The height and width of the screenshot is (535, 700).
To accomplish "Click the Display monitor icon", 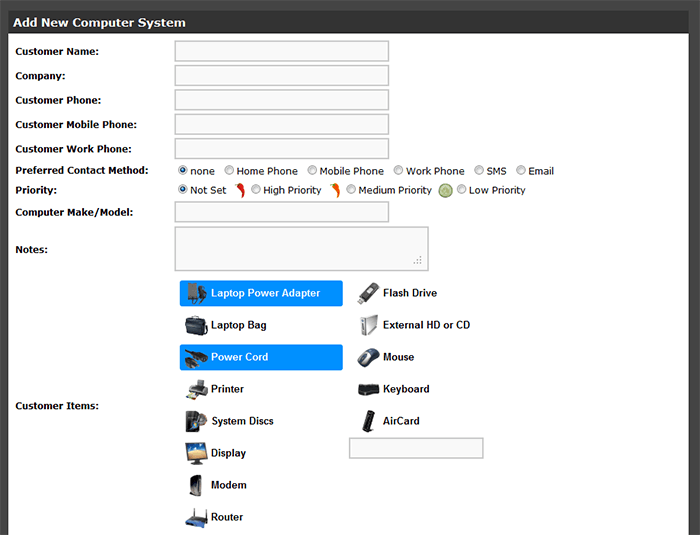I will (196, 453).
